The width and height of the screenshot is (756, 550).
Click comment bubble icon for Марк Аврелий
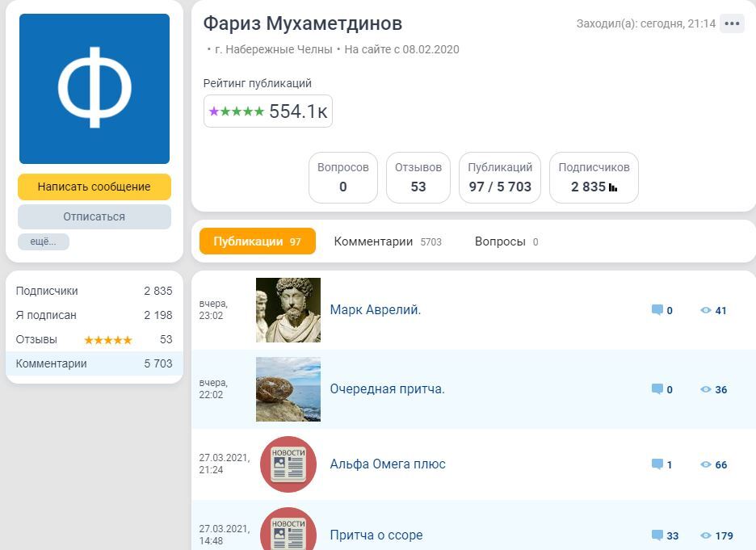click(657, 310)
